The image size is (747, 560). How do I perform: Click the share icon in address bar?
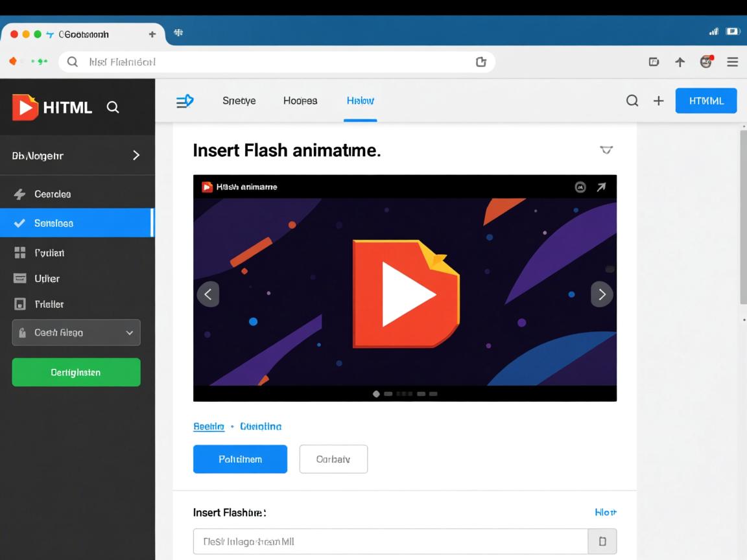(480, 62)
